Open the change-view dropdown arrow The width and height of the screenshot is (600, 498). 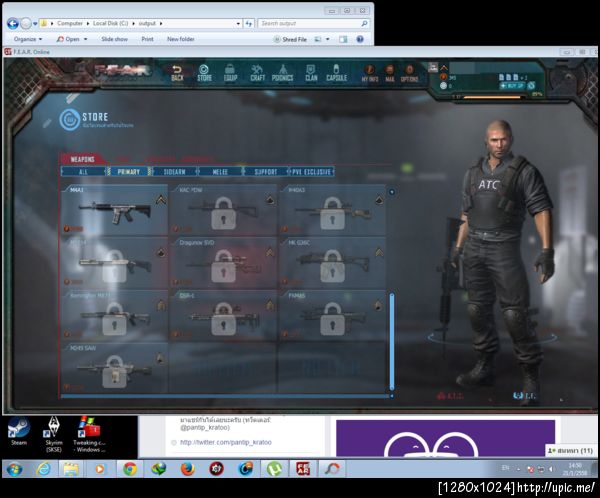[x=328, y=39]
